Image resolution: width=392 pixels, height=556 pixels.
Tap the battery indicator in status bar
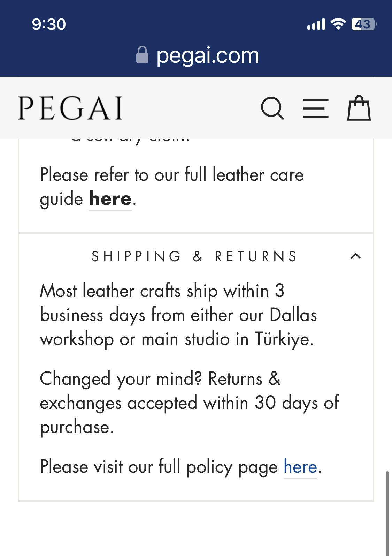[364, 24]
